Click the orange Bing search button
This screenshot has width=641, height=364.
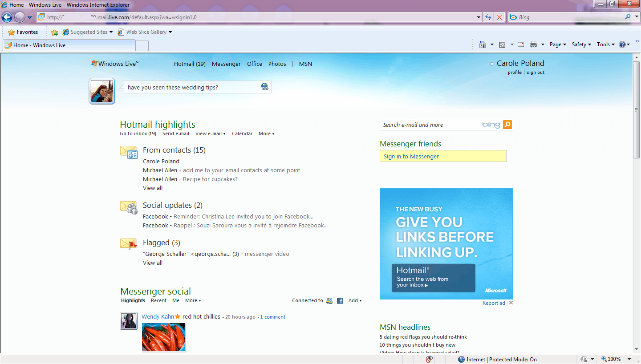pos(507,125)
